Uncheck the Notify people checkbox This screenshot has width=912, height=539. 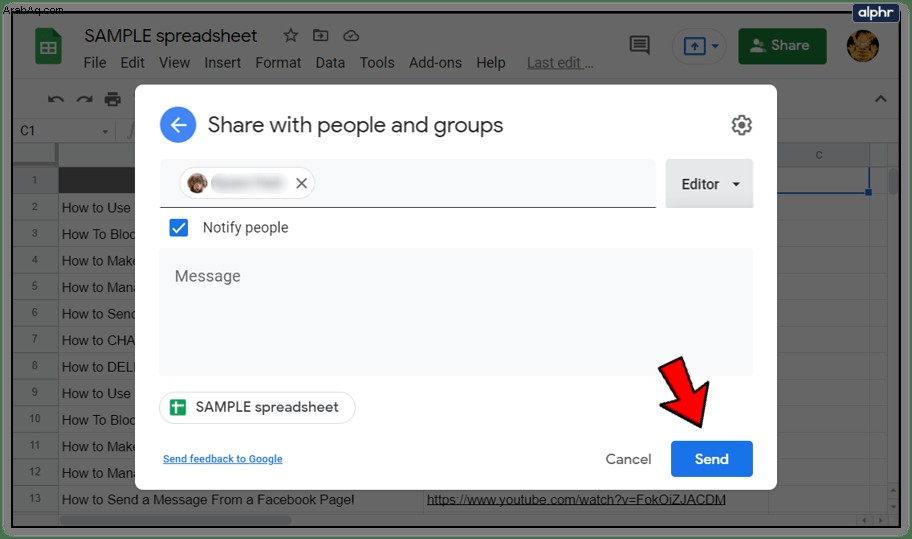coord(179,227)
